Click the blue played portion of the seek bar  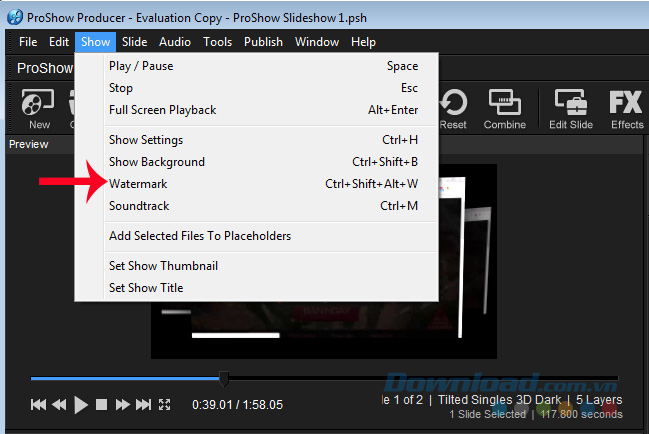pyautogui.click(x=125, y=378)
